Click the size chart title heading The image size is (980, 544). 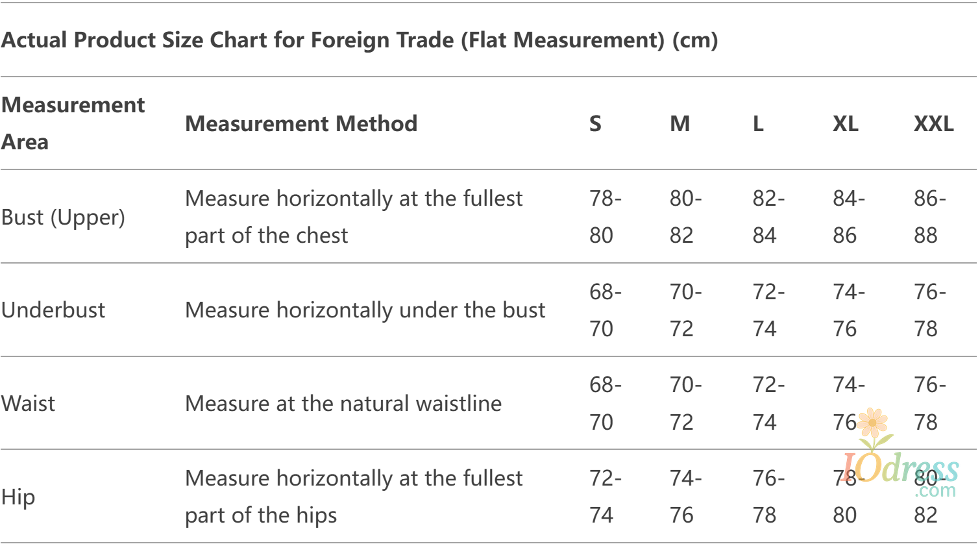tap(360, 40)
